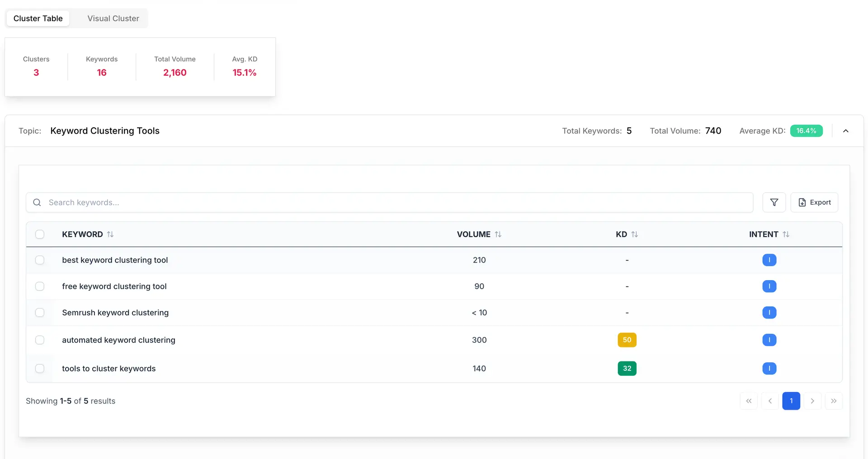Export the keyword list

(x=814, y=202)
